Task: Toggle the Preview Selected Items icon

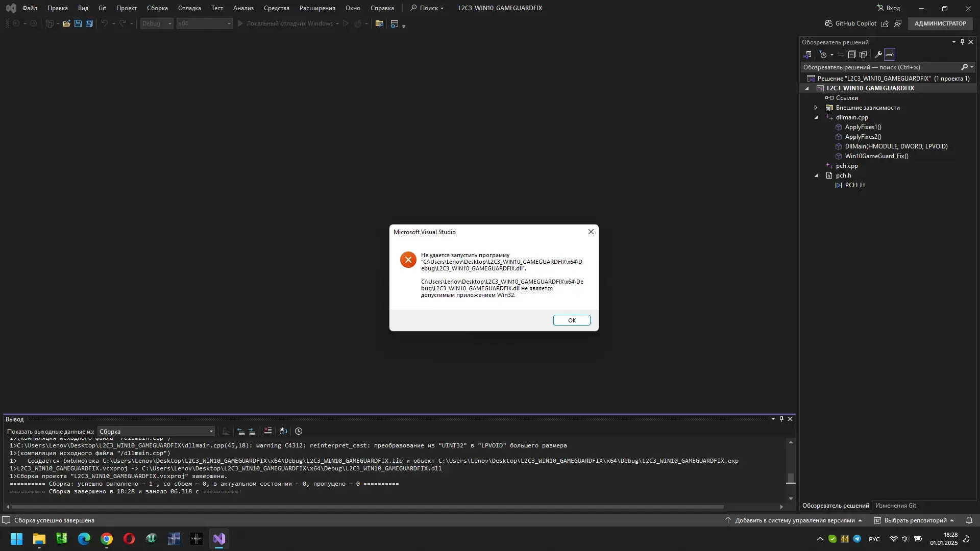Action: click(x=890, y=55)
